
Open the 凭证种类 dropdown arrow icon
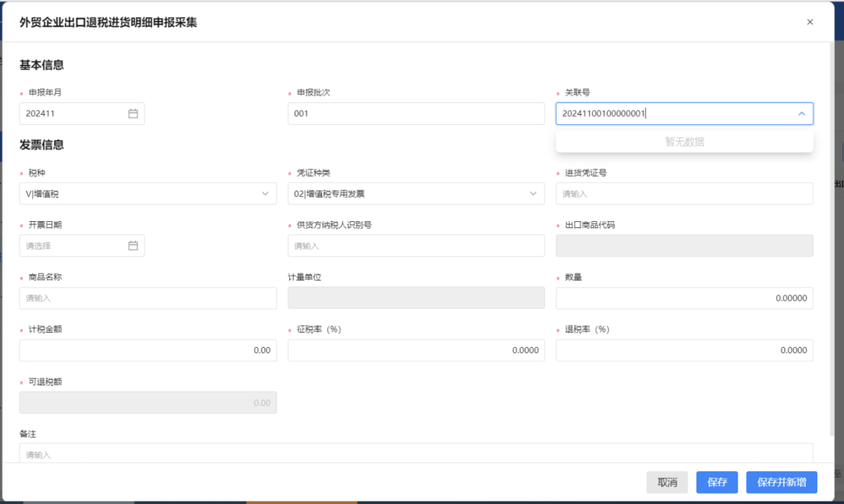coord(535,193)
